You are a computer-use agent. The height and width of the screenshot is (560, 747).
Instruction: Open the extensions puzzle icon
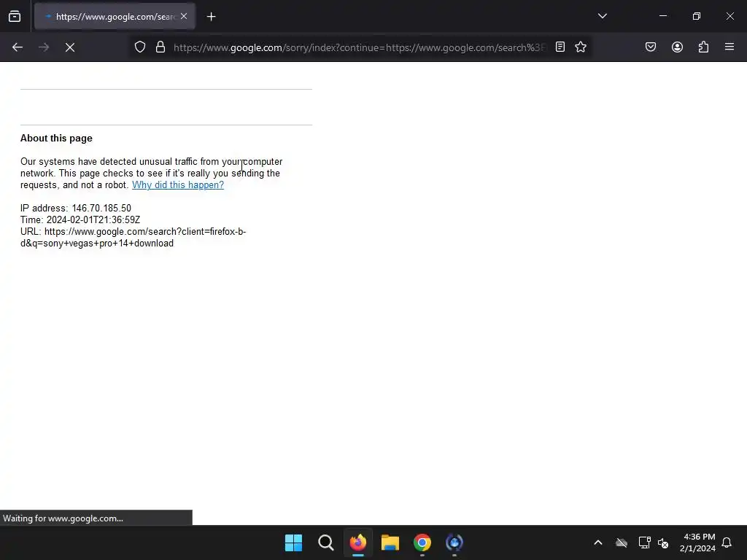click(703, 47)
